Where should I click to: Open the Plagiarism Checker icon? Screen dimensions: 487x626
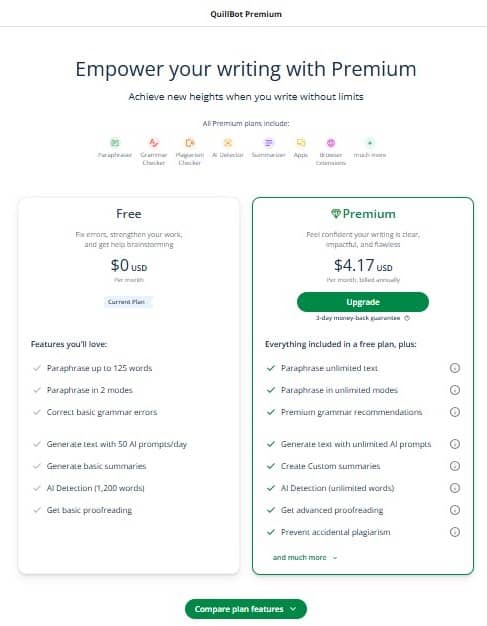[x=190, y=143]
